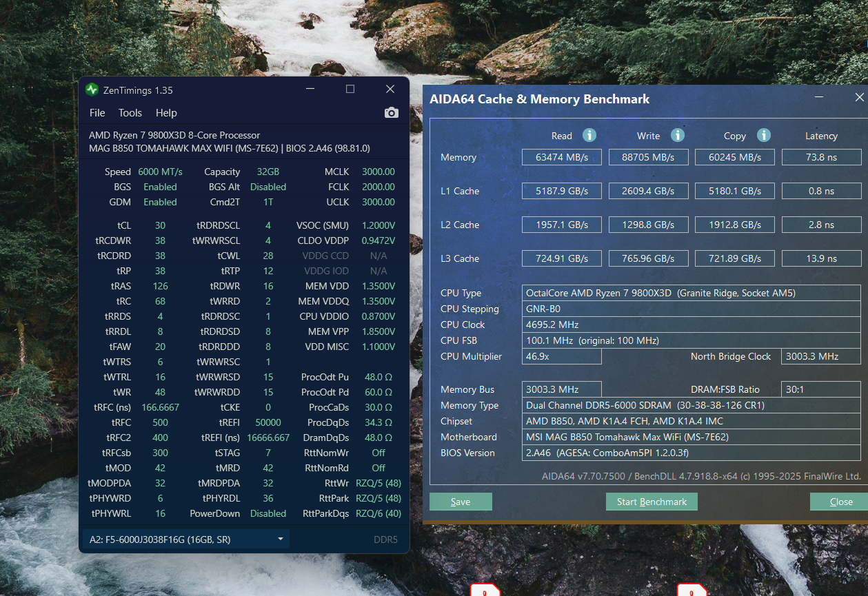Click tRAS value 126
868x596 pixels.
point(160,286)
